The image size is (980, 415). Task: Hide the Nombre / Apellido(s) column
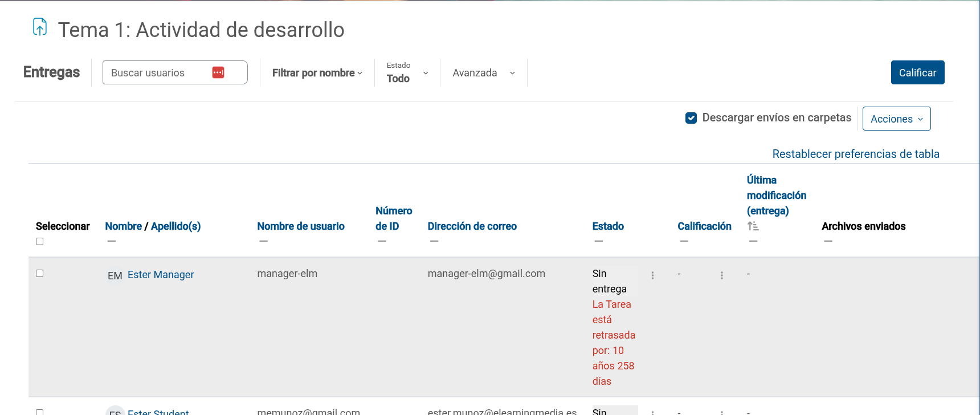click(x=112, y=241)
